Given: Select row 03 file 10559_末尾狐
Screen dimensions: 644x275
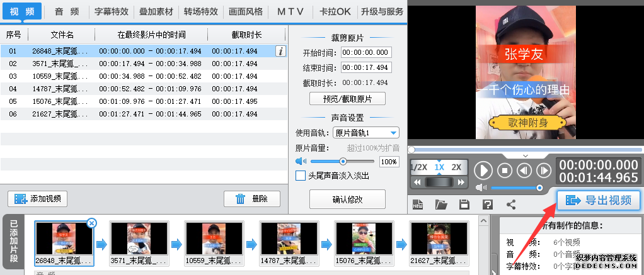Looking at the screenshot, I should pos(143,76).
